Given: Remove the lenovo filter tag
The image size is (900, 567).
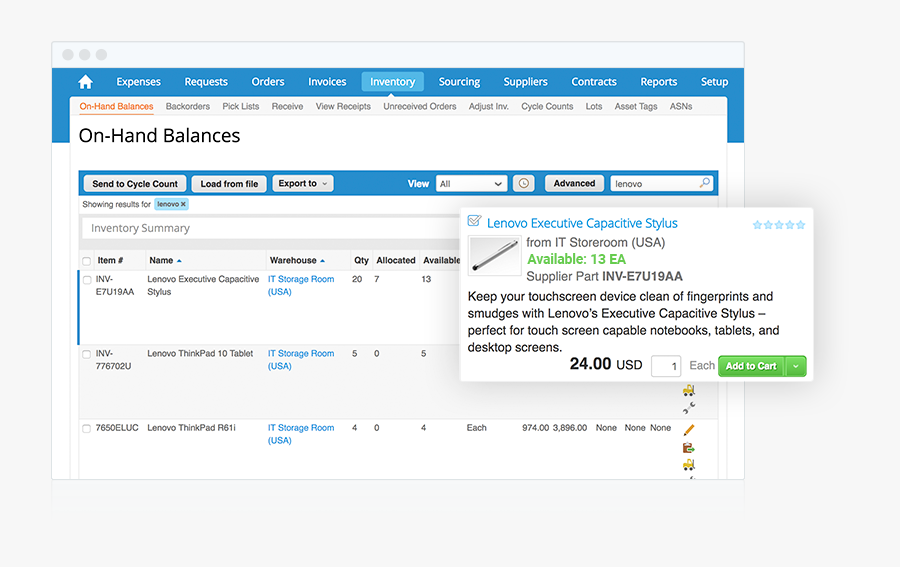Looking at the screenshot, I should [x=183, y=204].
